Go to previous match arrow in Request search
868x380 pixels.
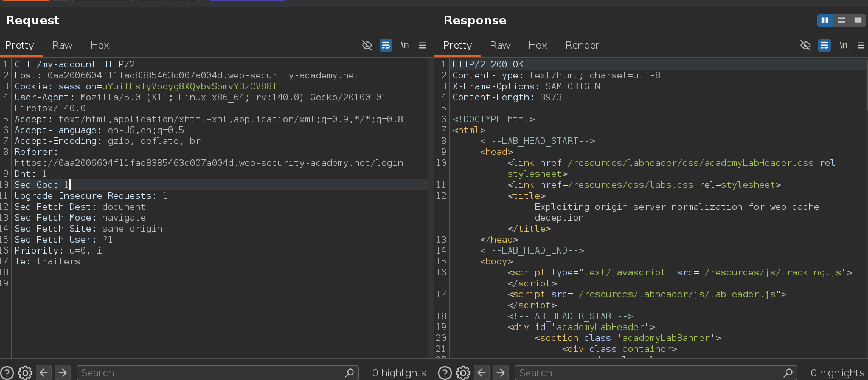pyautogui.click(x=44, y=373)
